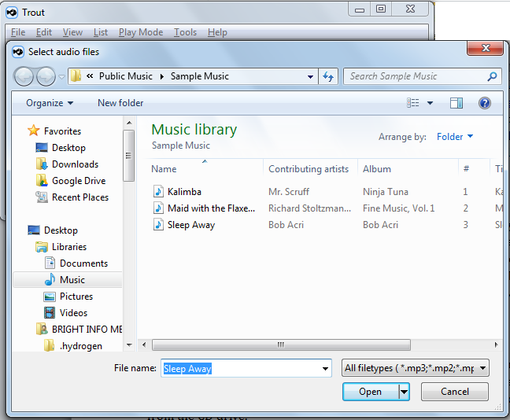This screenshot has height=420, width=510.
Task: Open the All filetypes filter dropdown
Action: click(x=416, y=368)
